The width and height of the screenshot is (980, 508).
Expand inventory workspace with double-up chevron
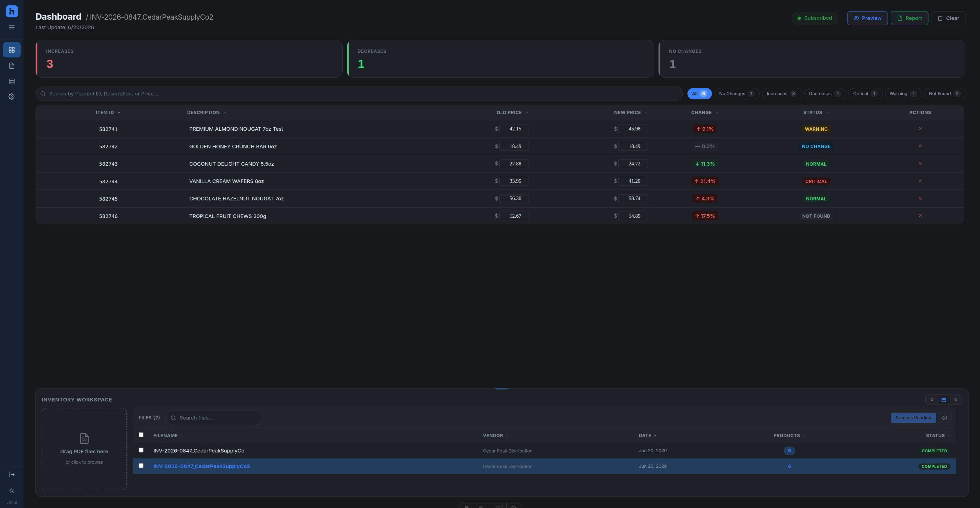[x=956, y=400]
